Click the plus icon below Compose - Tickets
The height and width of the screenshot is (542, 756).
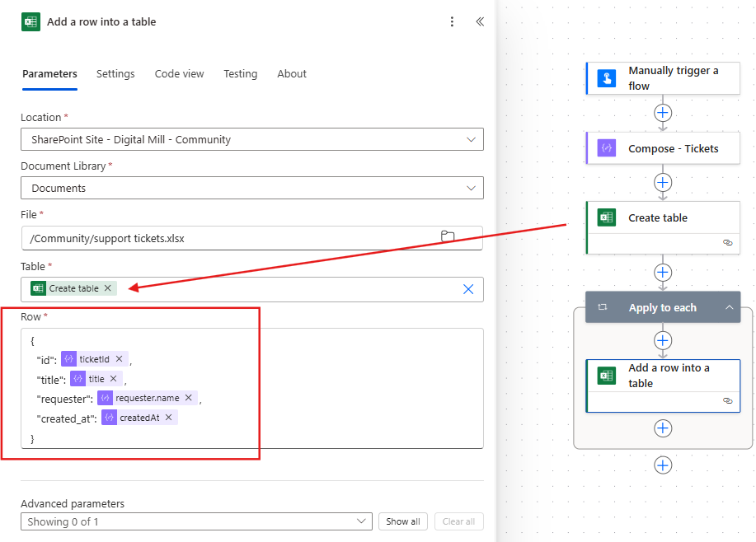click(x=663, y=182)
